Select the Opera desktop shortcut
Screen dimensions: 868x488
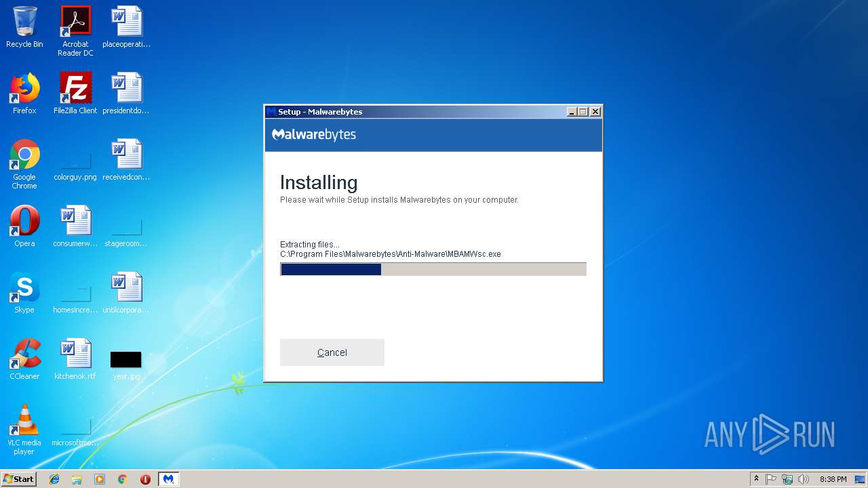(x=24, y=226)
